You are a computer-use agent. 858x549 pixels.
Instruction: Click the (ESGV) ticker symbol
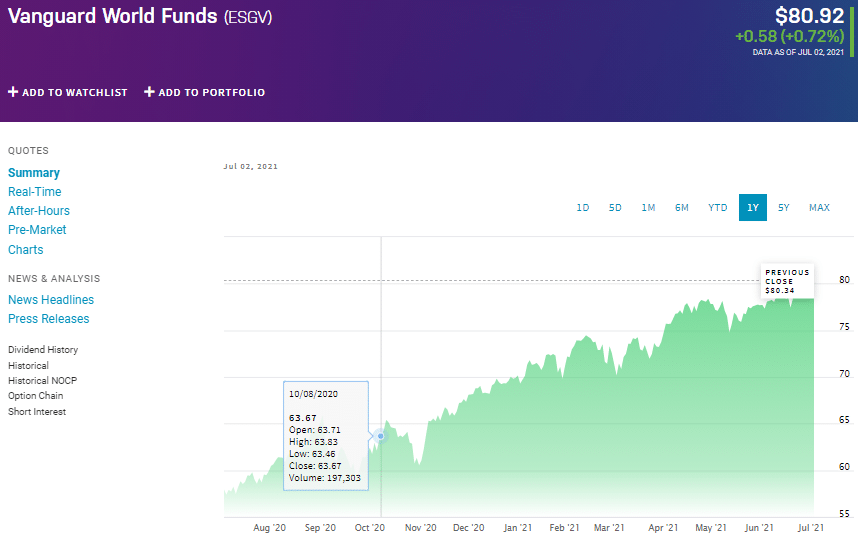248,17
